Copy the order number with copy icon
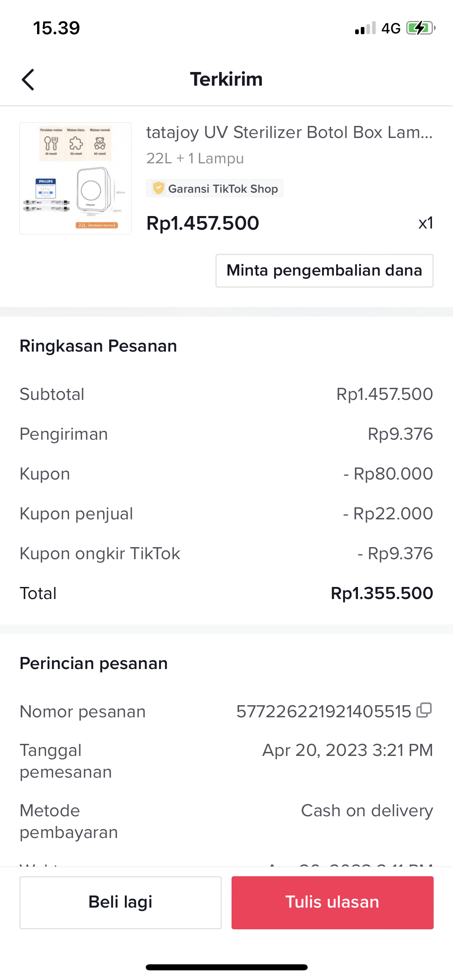 424,710
